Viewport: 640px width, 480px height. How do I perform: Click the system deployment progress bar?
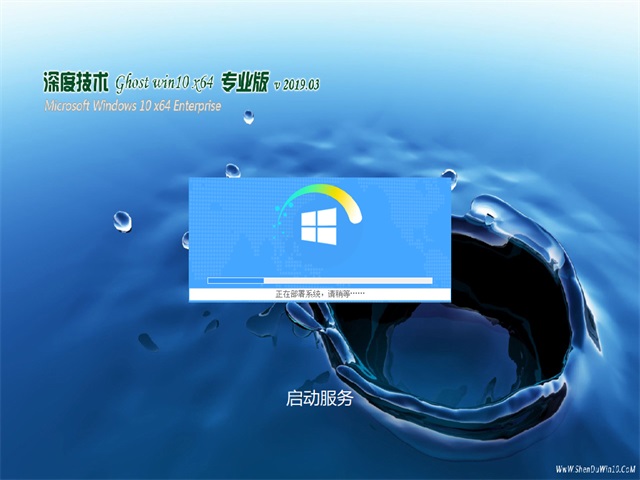(x=320, y=280)
